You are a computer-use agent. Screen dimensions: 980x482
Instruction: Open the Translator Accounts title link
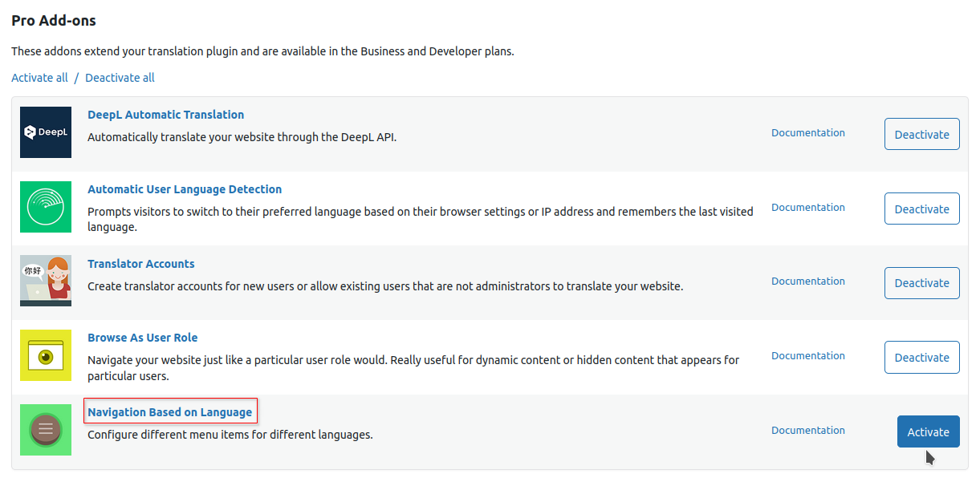pyautogui.click(x=140, y=264)
